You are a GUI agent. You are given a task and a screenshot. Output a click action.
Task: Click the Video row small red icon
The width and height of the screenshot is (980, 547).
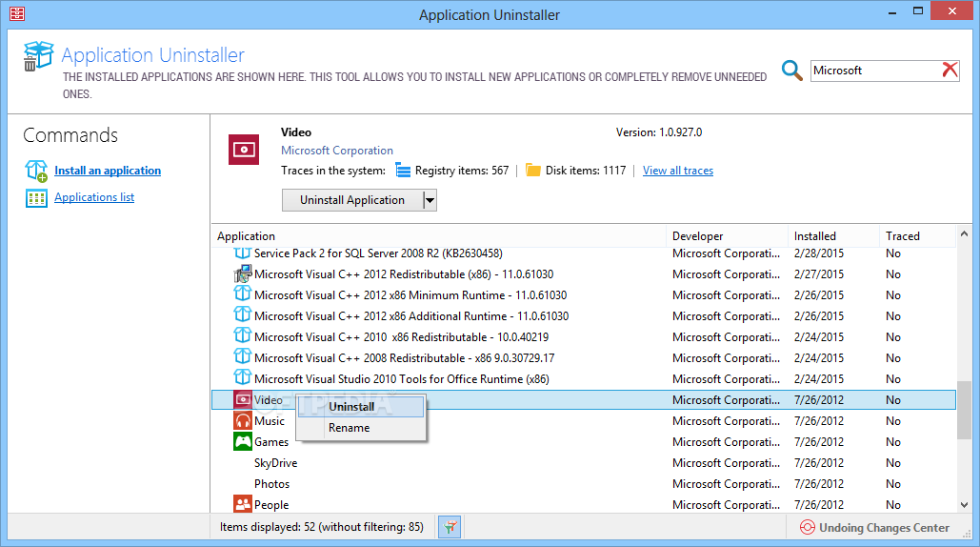pyautogui.click(x=243, y=399)
